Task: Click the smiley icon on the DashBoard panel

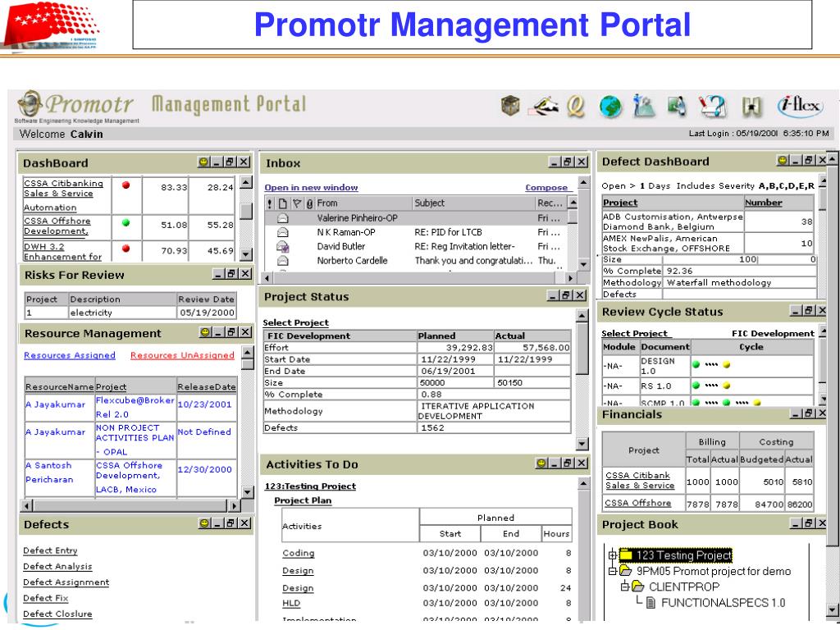Action: (203, 162)
